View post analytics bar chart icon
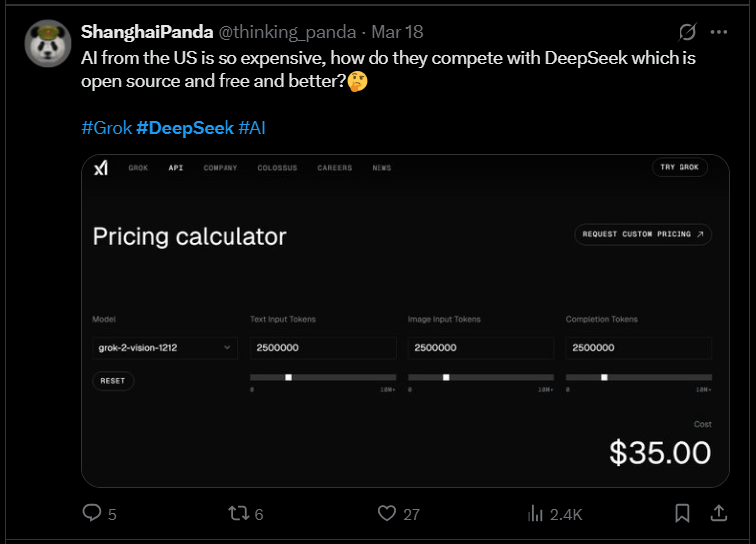 pos(535,513)
